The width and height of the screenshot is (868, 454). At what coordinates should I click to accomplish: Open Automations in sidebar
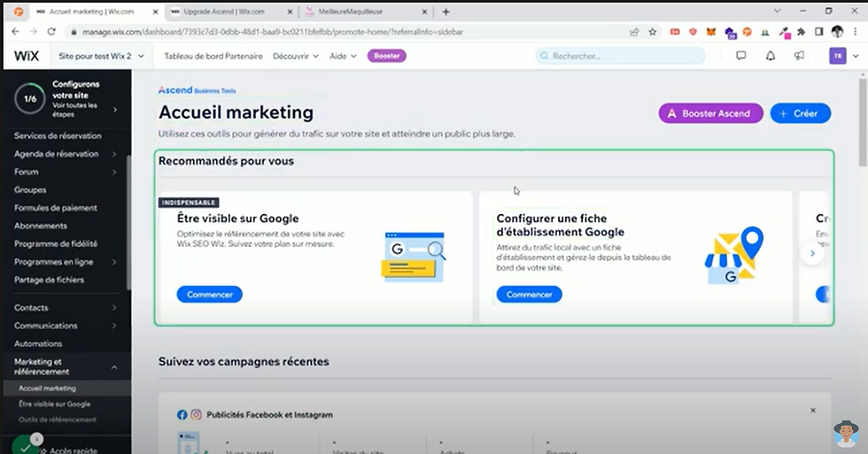(x=38, y=343)
